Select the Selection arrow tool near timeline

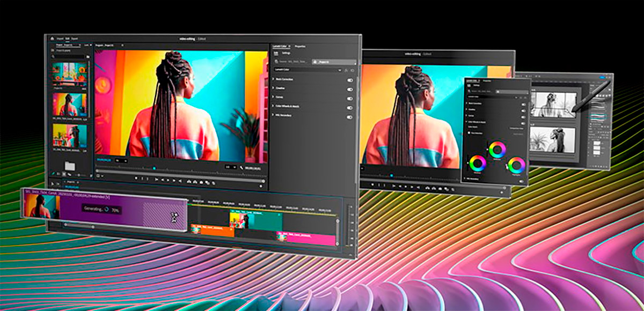pyautogui.click(x=52, y=184)
